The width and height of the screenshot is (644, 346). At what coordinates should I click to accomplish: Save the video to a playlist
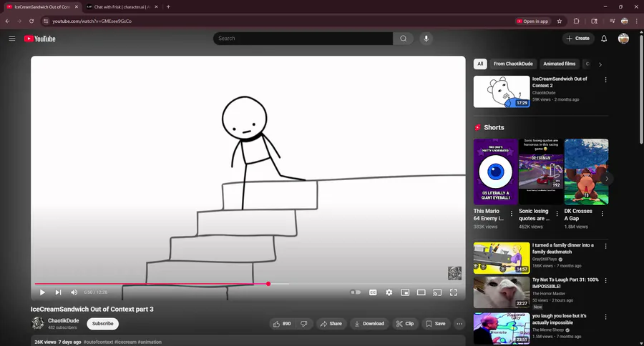coord(436,324)
